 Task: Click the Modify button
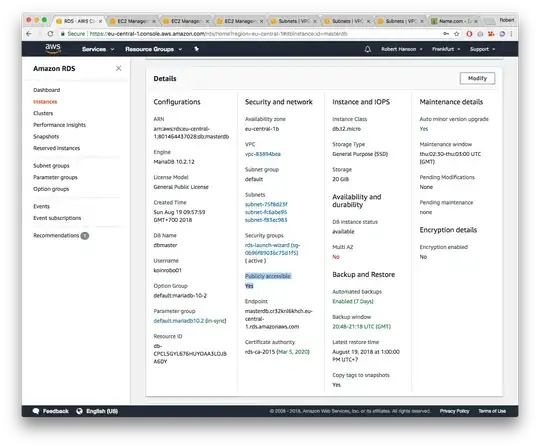pos(477,79)
